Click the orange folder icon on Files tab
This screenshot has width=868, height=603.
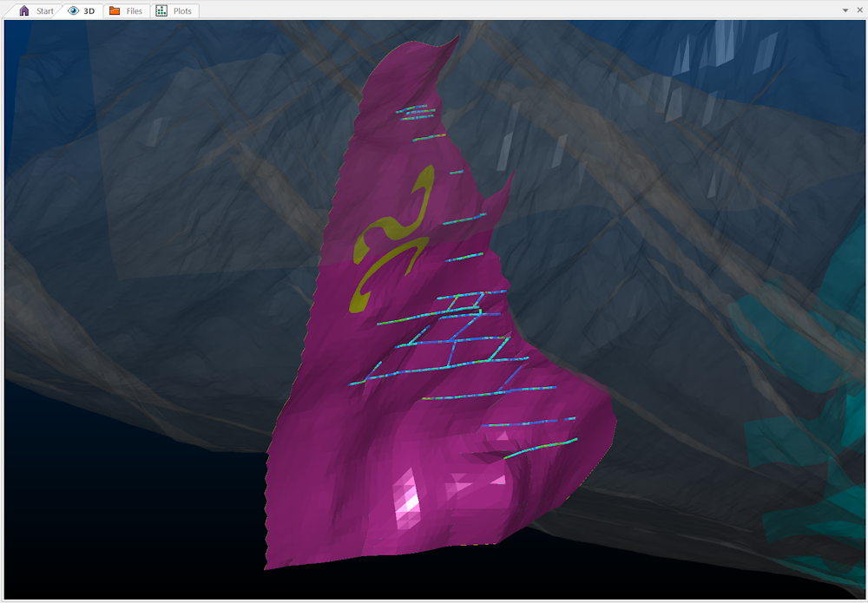pyautogui.click(x=115, y=10)
